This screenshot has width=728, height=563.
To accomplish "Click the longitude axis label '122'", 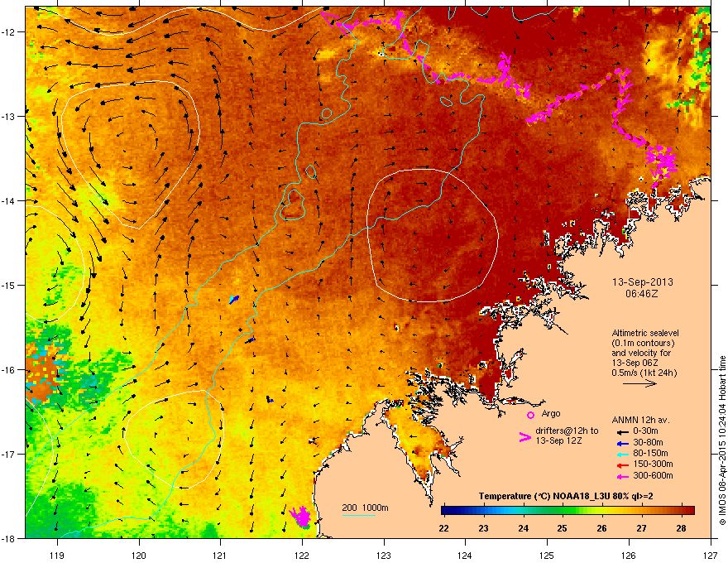I will pyautogui.click(x=302, y=555).
